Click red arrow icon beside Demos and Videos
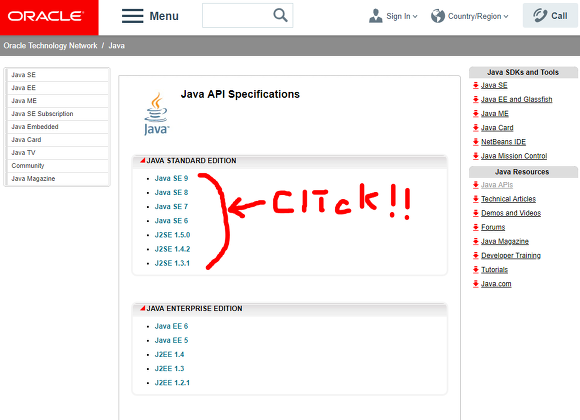This screenshot has height=420, width=580. pos(476,213)
